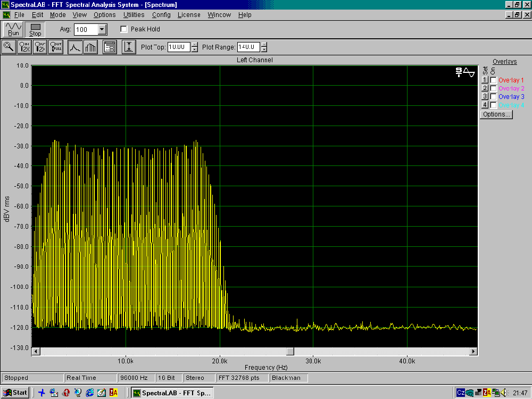
Task: Click the notepad quick launch icon
Action: [102, 393]
